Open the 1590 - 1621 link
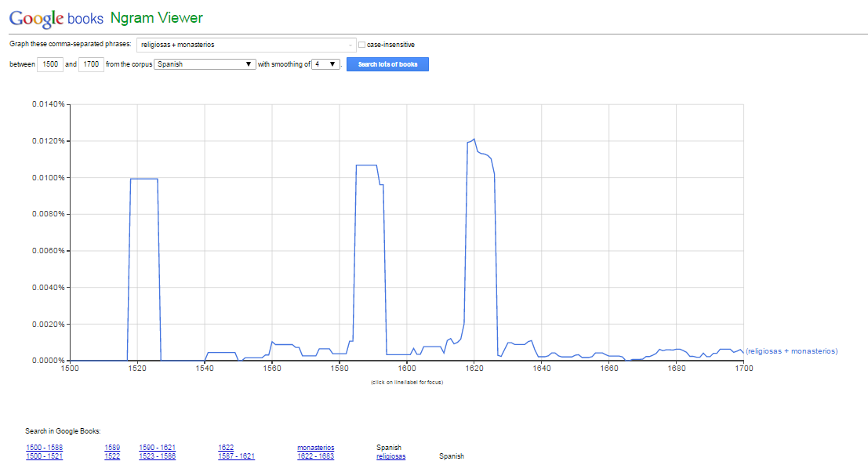 pyautogui.click(x=158, y=447)
